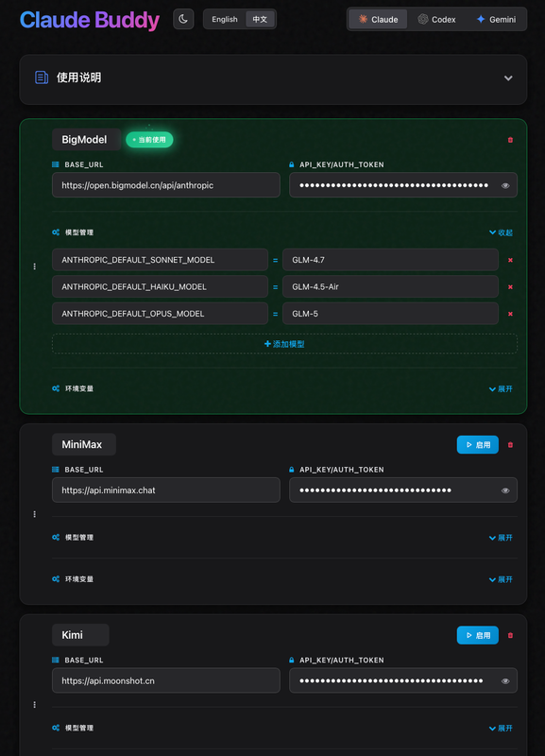This screenshot has height=756, width=545.
Task: Enable the Kimi provider with 启用
Action: pos(478,635)
